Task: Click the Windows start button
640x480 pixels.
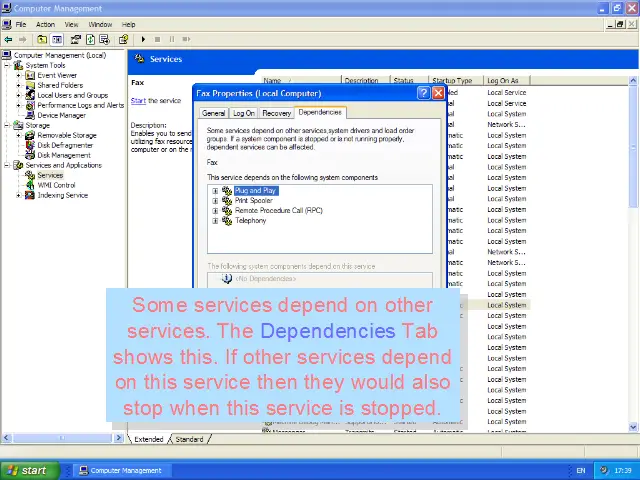Action: point(29,471)
